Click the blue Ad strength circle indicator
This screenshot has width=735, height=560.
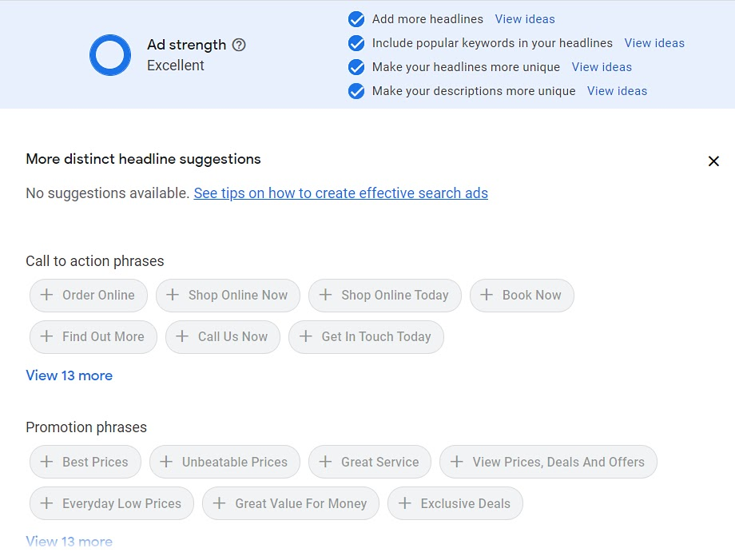tap(110, 54)
